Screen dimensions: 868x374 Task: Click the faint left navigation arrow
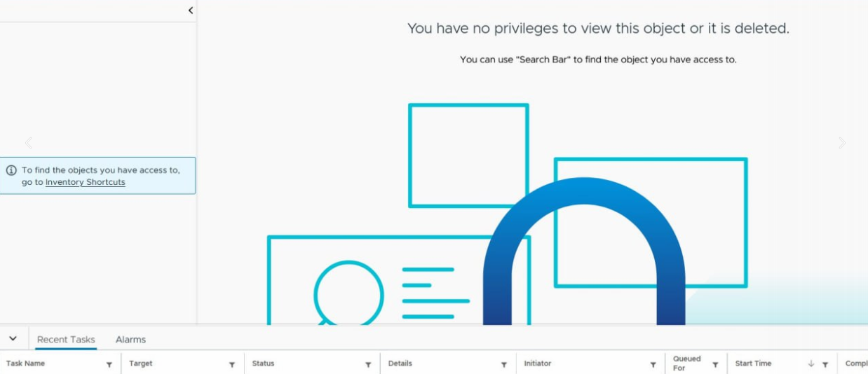pyautogui.click(x=29, y=143)
